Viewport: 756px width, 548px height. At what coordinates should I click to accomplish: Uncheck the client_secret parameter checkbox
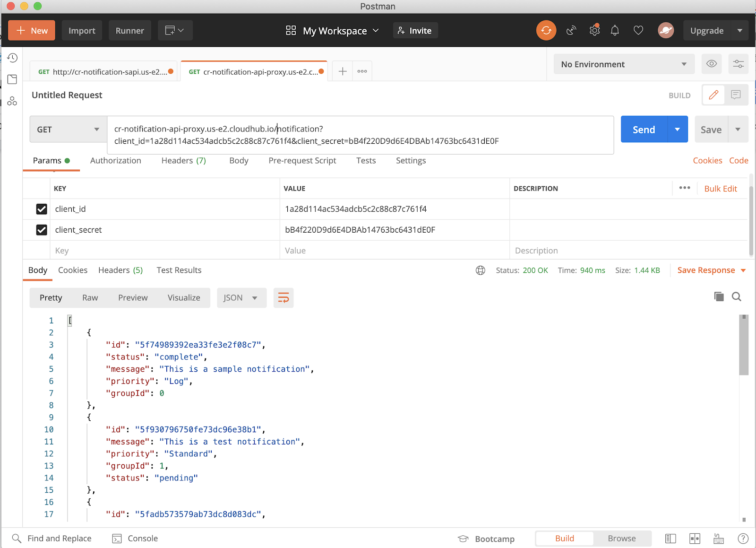tap(42, 230)
